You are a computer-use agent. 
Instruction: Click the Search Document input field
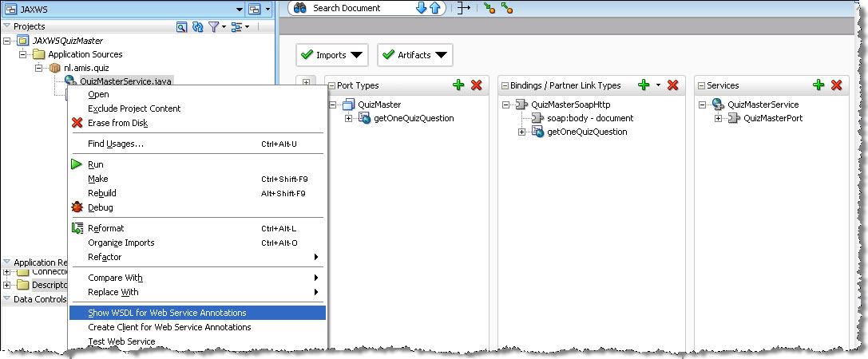359,8
